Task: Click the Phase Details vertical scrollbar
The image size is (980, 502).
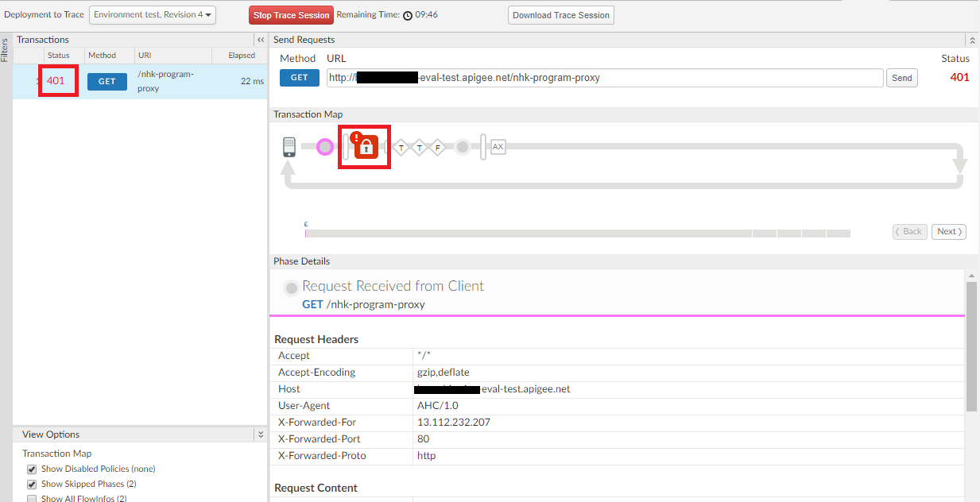Action: point(971,346)
